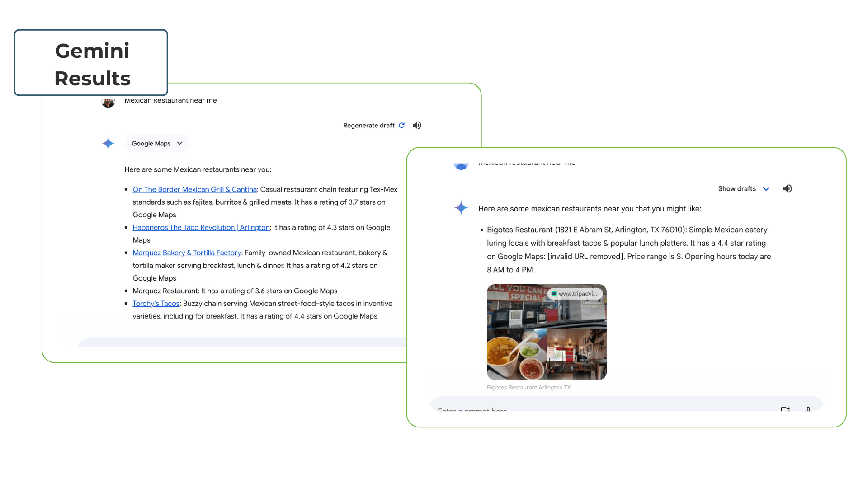Screen dimensions: 868x488
Task: Click Gemini sparkle icon next to Google Maps
Action: coord(108,143)
